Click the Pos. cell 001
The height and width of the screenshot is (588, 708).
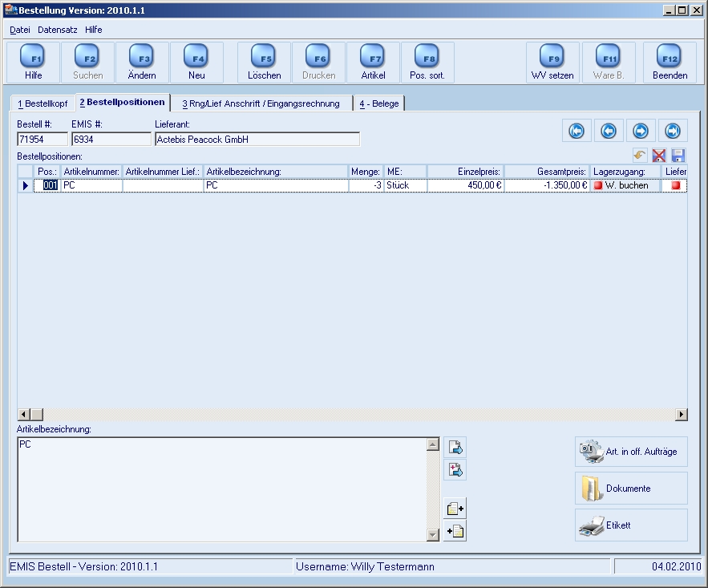(x=47, y=185)
